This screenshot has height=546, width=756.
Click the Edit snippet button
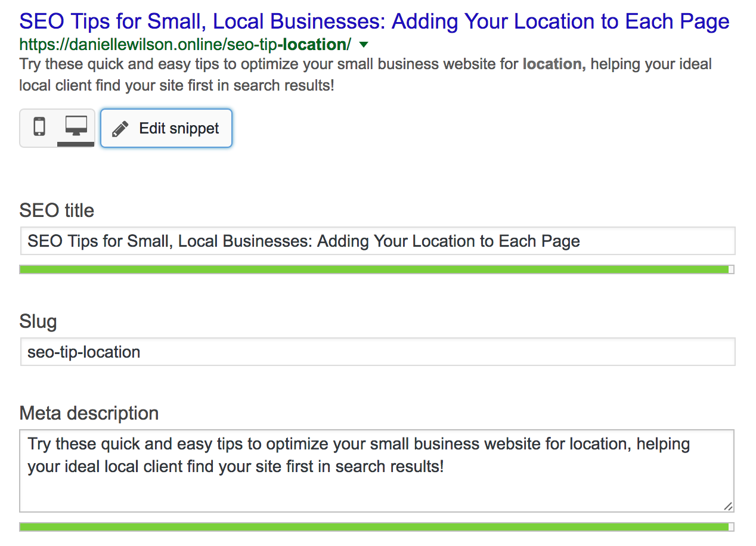tap(166, 128)
